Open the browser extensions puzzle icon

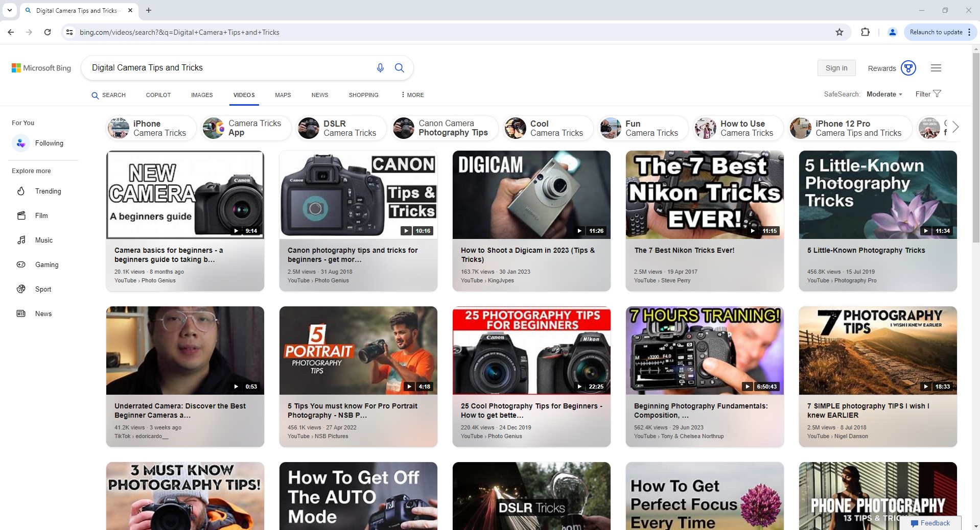click(866, 32)
